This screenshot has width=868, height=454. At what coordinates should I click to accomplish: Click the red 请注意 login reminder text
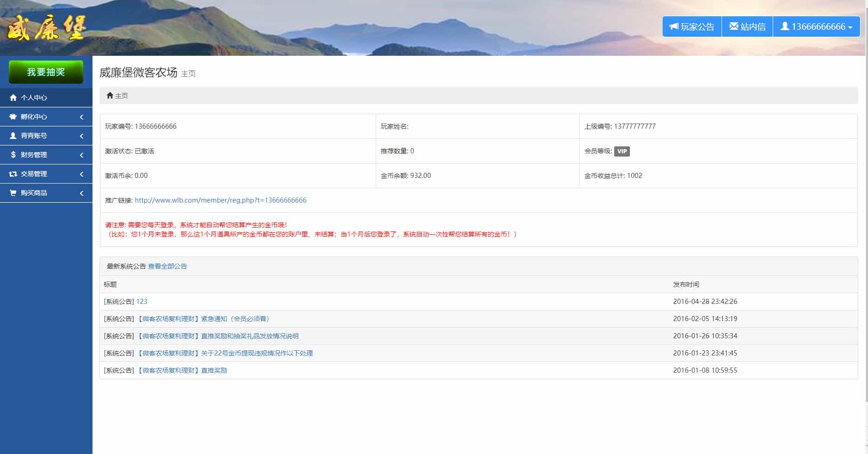tap(311, 230)
